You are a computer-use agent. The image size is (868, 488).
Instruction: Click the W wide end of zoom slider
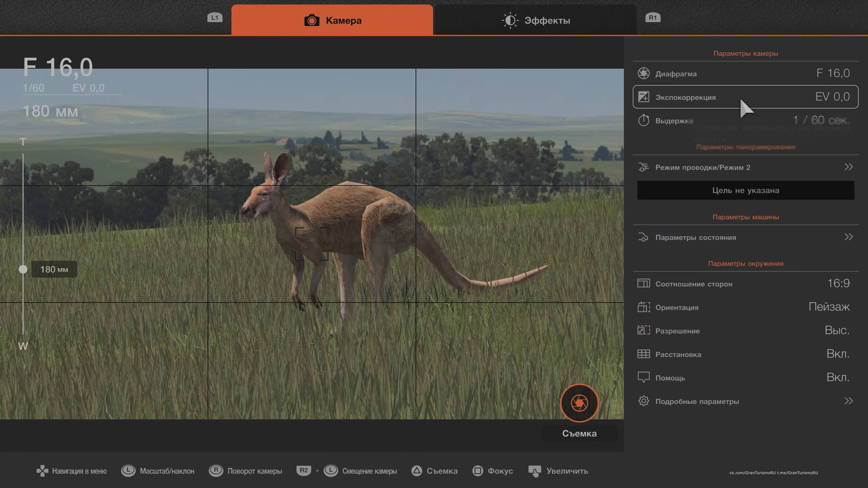23,346
